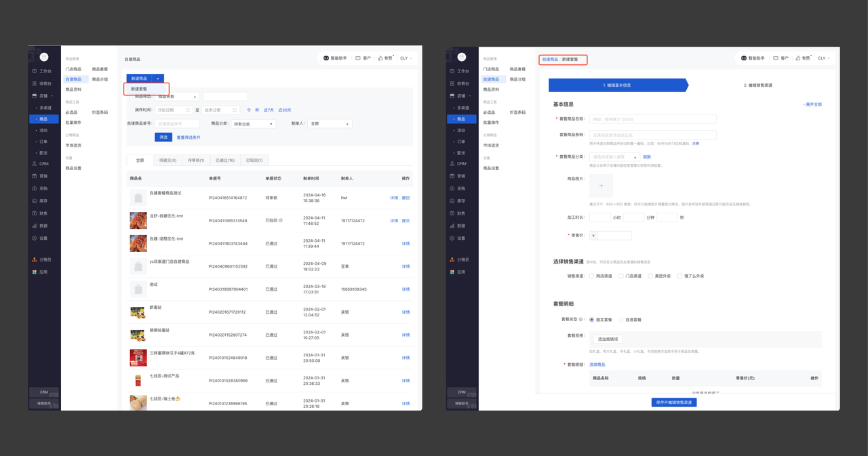Switch to the 待提交(0) tab
The width and height of the screenshot is (868, 456).
pyautogui.click(x=167, y=161)
